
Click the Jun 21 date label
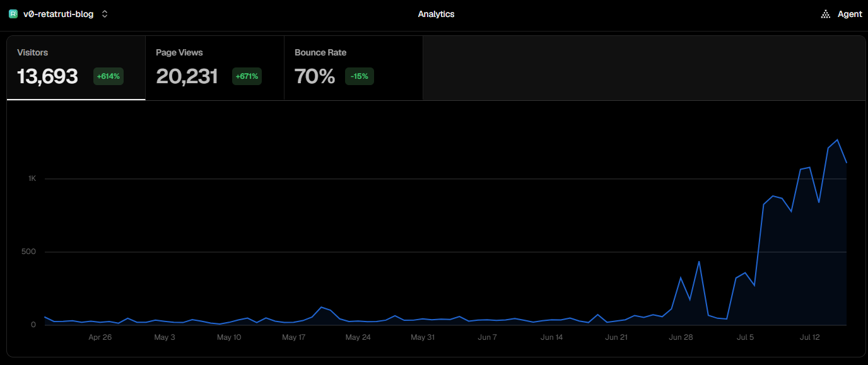[616, 337]
